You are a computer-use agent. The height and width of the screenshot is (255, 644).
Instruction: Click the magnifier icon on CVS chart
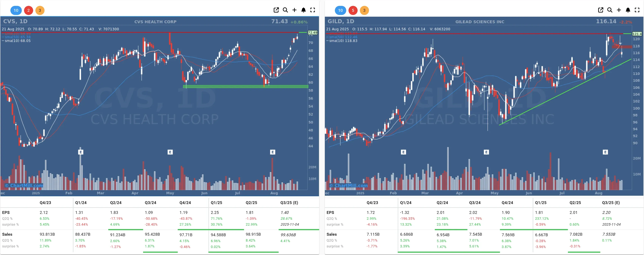[x=285, y=10]
